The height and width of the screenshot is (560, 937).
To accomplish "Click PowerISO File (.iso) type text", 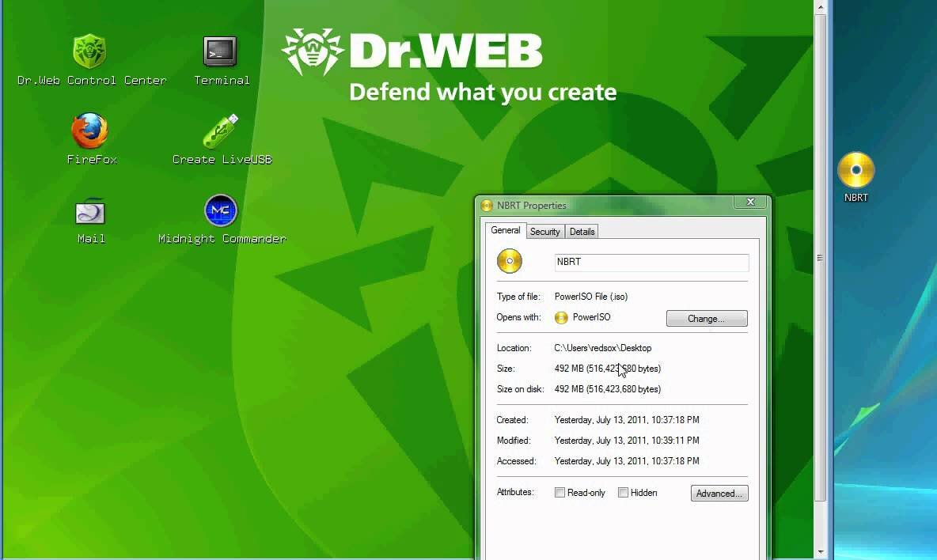I will pos(591,297).
